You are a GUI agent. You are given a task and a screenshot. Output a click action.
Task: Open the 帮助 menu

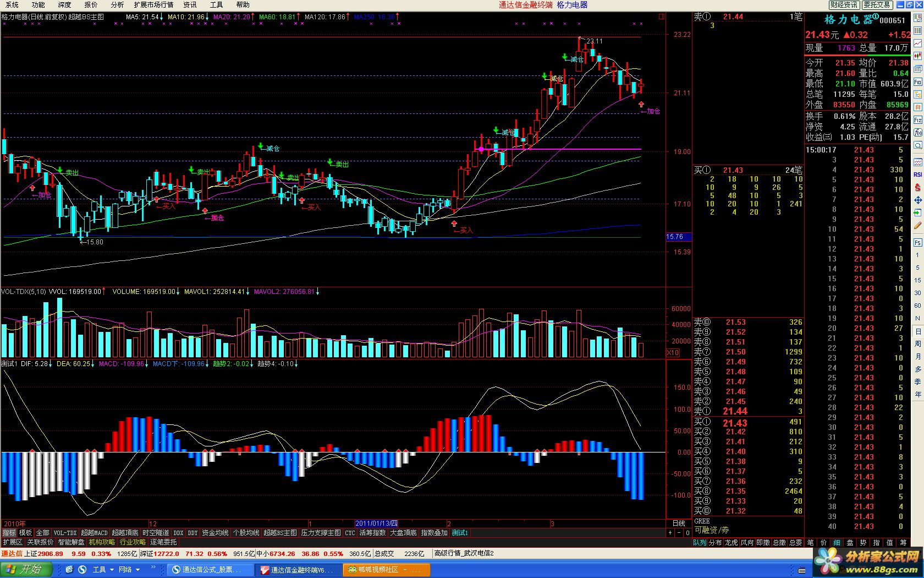pos(243,4)
